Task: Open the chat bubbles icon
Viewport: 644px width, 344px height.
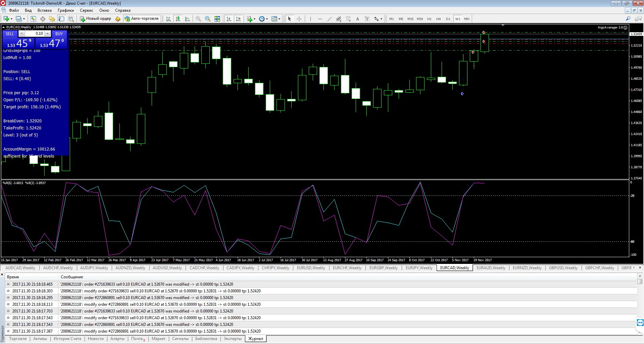Action: click(x=638, y=19)
